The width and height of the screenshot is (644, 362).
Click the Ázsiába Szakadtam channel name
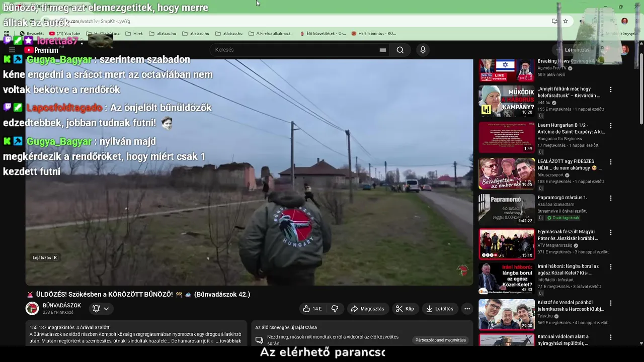pos(555,205)
